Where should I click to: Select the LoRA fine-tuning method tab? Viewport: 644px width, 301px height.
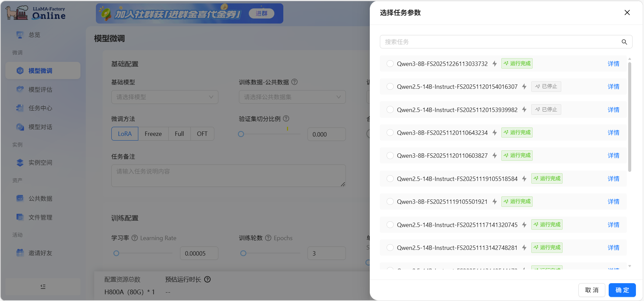tap(125, 134)
